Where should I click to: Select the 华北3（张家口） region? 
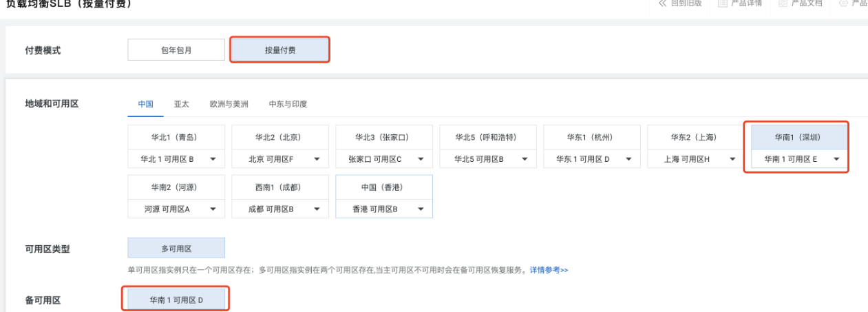click(x=383, y=136)
